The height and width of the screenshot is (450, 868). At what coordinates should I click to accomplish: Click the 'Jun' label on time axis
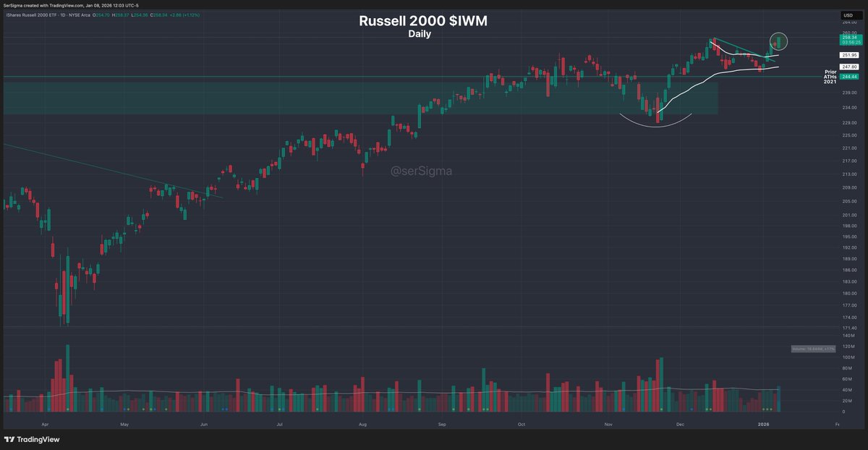pyautogui.click(x=204, y=423)
